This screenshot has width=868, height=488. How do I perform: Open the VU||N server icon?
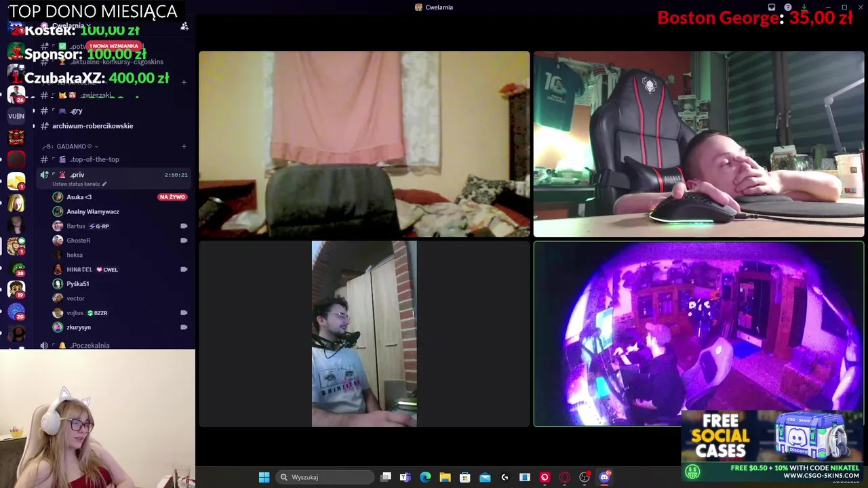pyautogui.click(x=16, y=116)
